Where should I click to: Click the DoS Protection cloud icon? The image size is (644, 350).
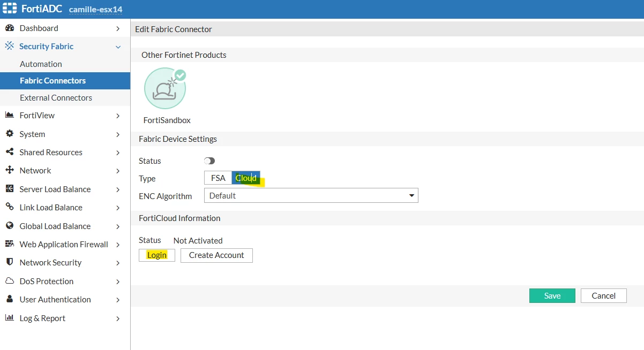point(10,281)
